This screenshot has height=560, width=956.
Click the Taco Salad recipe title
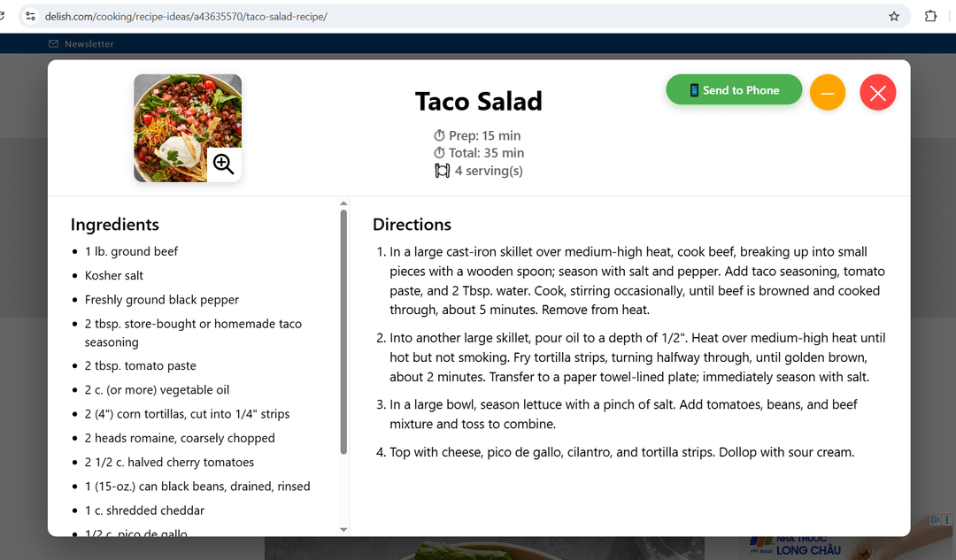[x=478, y=102]
